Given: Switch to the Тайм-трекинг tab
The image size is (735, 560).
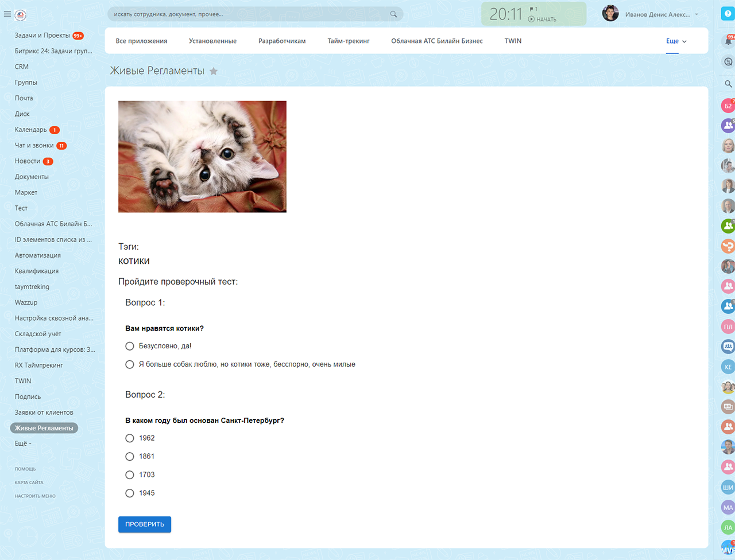Looking at the screenshot, I should coord(349,41).
